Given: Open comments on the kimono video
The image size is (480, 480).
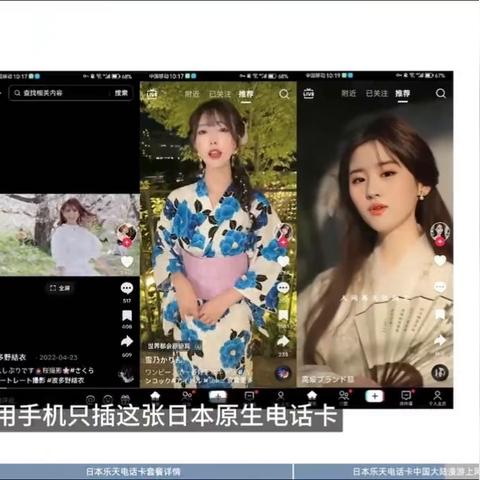Looking at the screenshot, I should point(283,288).
